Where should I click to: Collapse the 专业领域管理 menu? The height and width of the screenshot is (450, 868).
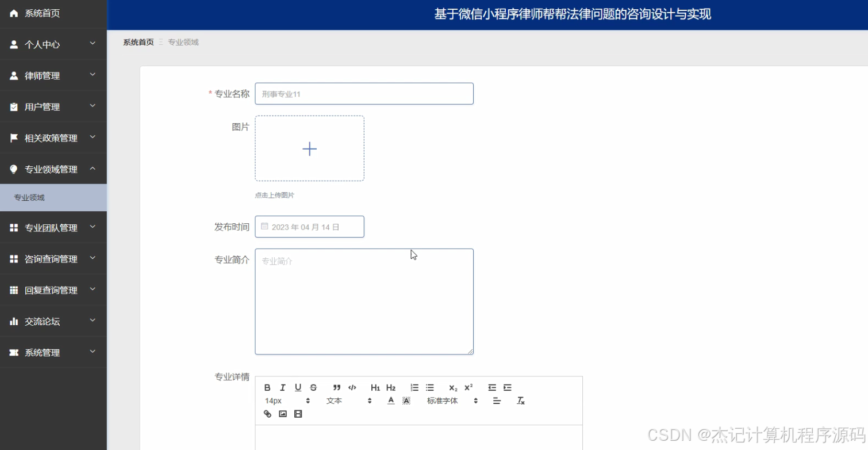click(53, 169)
